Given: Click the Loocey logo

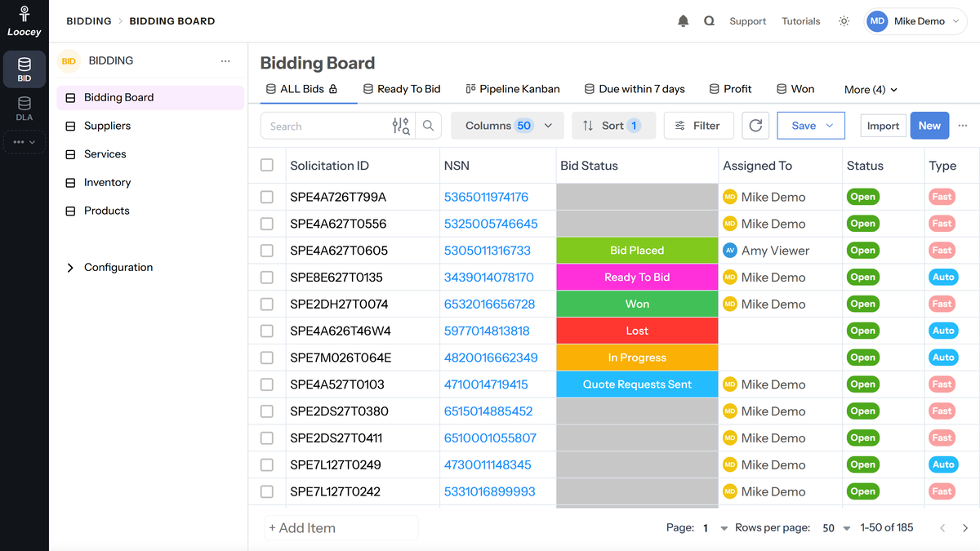Looking at the screenshot, I should pos(24,21).
